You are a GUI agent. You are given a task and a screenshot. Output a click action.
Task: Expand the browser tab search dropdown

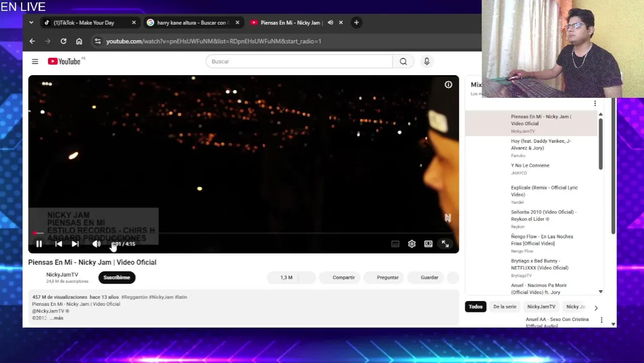(31, 22)
